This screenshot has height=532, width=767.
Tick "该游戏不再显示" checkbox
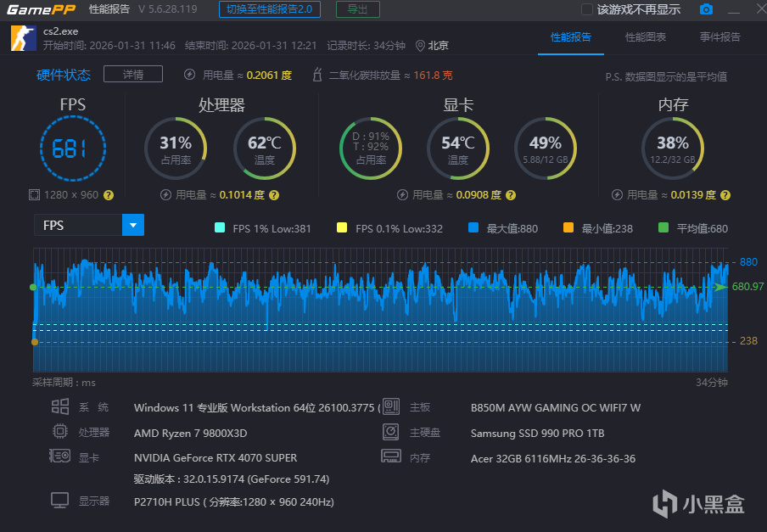[x=587, y=9]
